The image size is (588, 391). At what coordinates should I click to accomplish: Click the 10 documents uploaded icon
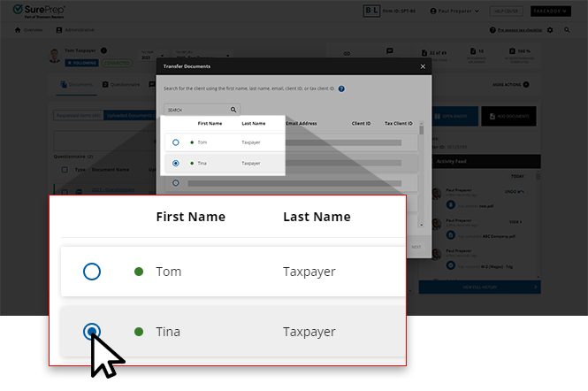pos(473,51)
